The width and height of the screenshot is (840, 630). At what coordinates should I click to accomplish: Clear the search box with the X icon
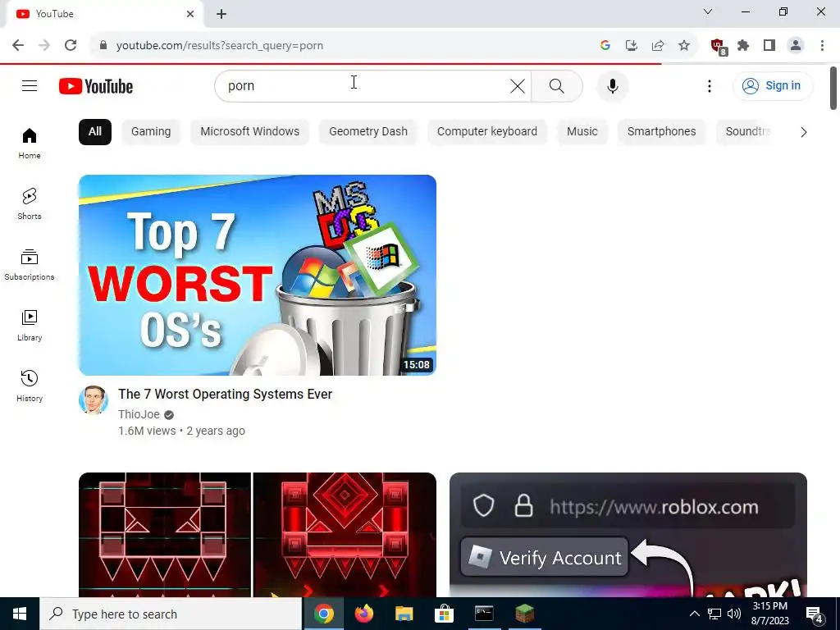518,85
